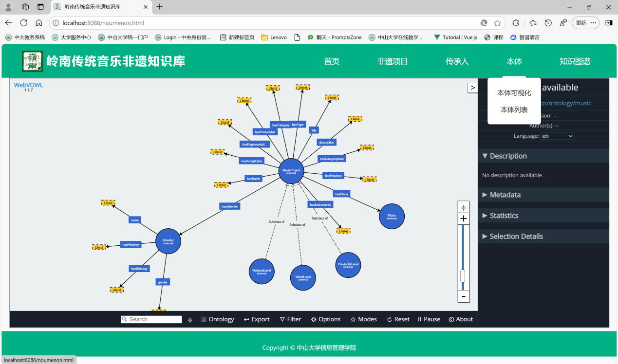The width and height of the screenshot is (618, 364).
Task: Collapse the sidebar with arrow button
Action: click(x=472, y=88)
